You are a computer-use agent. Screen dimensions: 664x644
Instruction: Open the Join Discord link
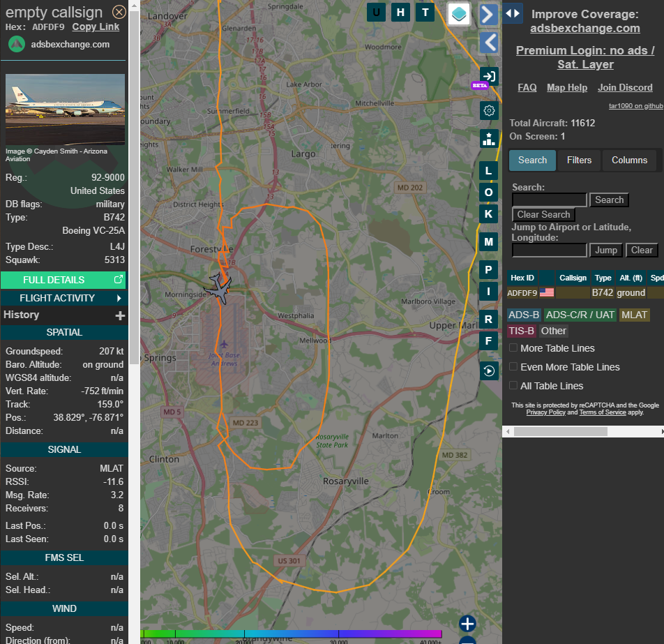point(625,88)
